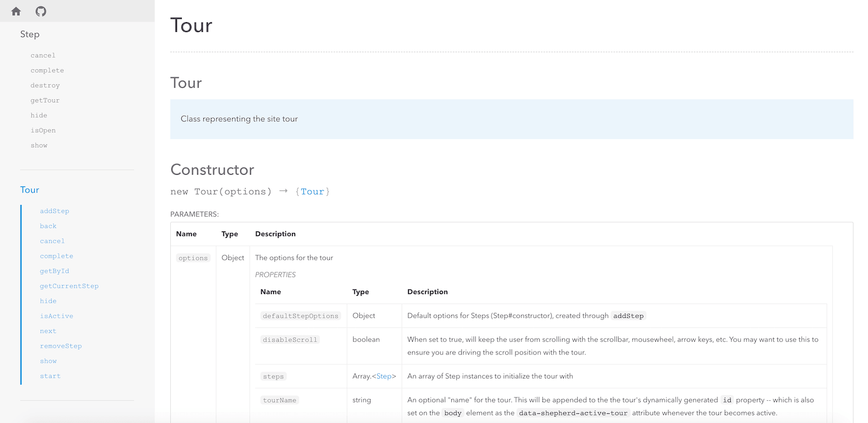Click the PROPERTIES label
Screen dimensions: 868x423
point(276,275)
